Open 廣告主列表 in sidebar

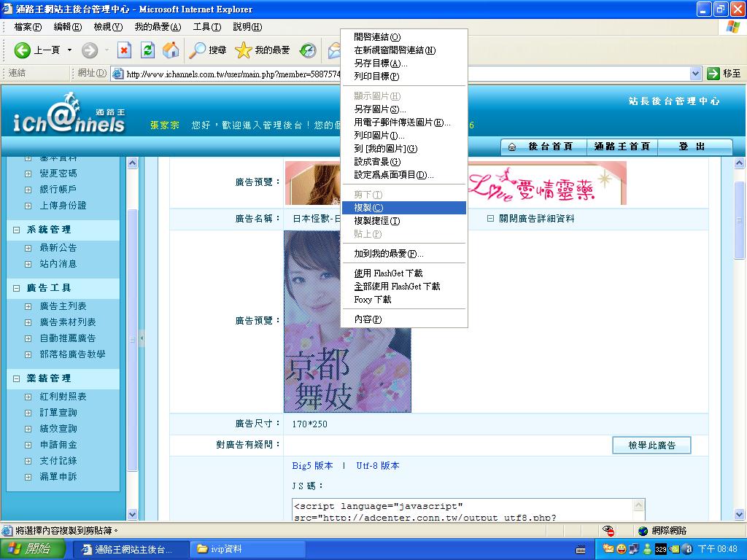coord(63,306)
